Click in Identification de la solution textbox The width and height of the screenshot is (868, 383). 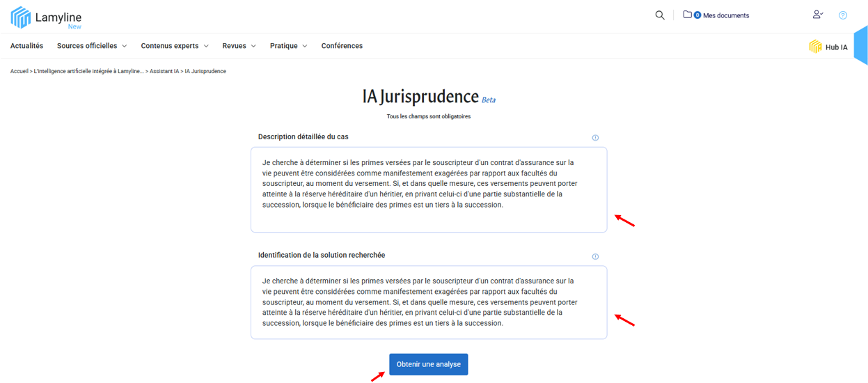tap(429, 302)
